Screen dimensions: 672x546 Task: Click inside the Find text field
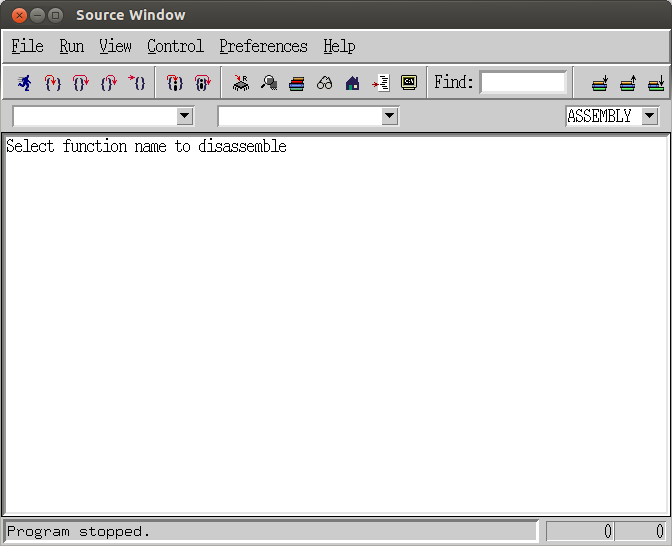pos(524,82)
